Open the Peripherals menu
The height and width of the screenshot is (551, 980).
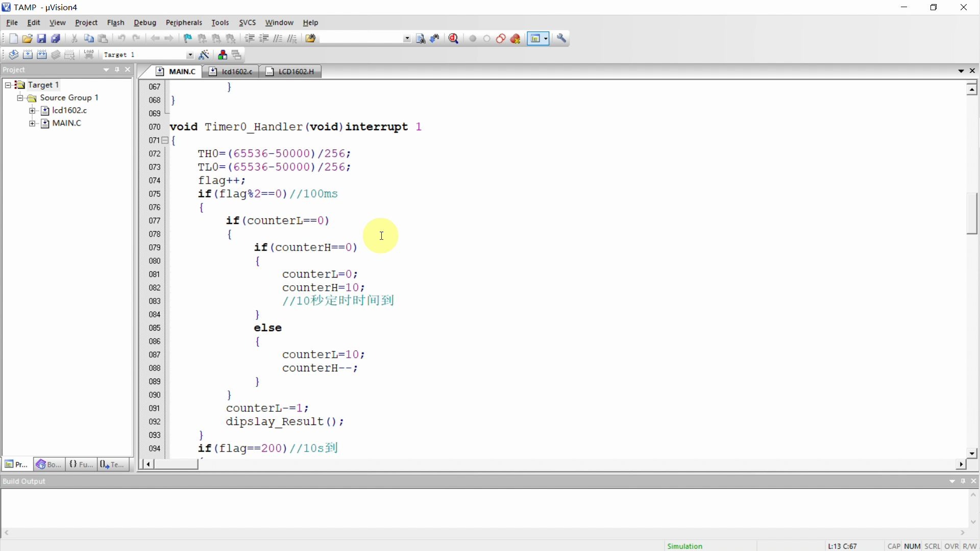point(184,23)
